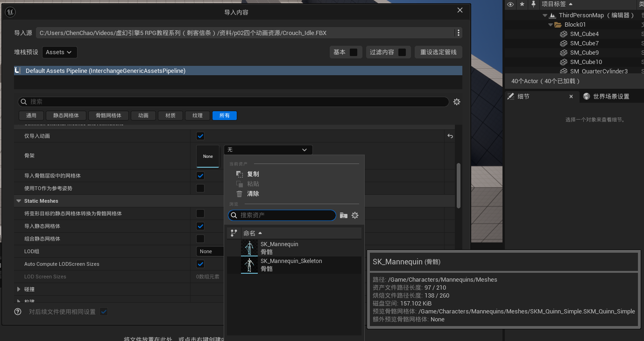Reset 仅导入动画 to default with the arrow
The image size is (644, 341).
450,136
